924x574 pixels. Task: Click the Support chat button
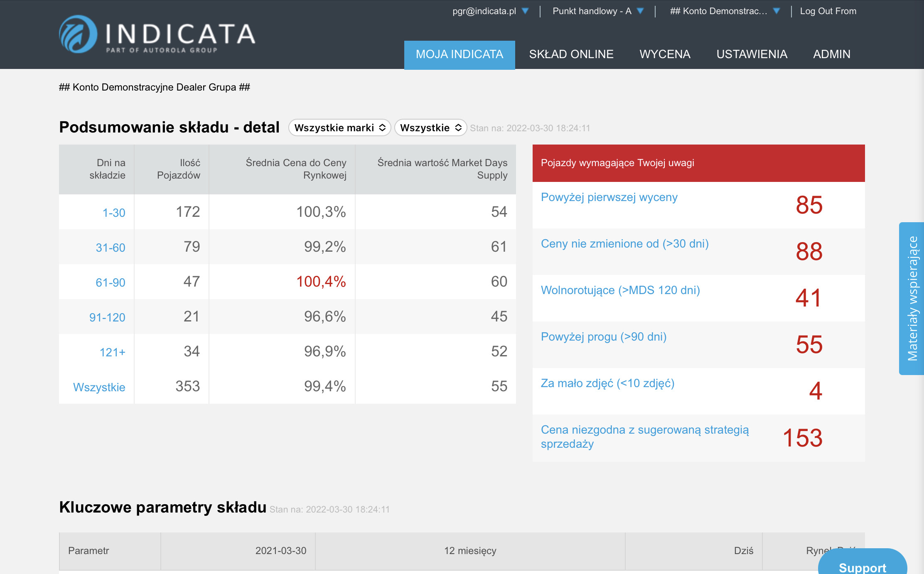[862, 567]
